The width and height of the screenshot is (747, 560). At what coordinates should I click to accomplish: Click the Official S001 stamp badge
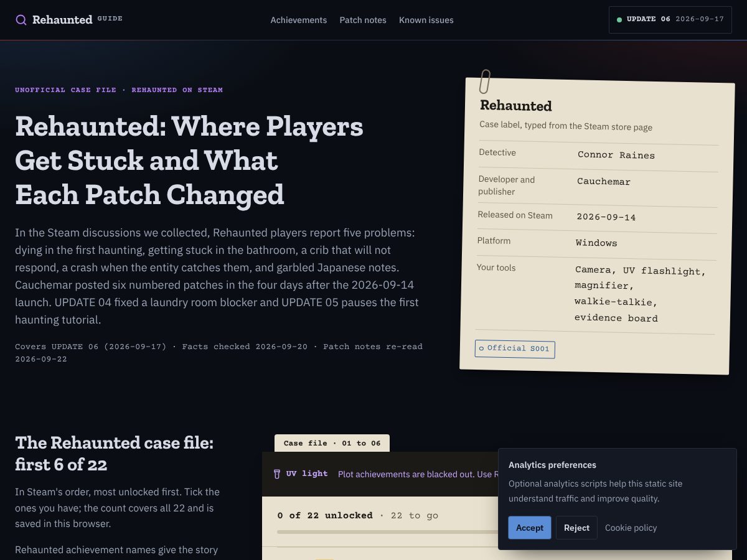pos(515,349)
